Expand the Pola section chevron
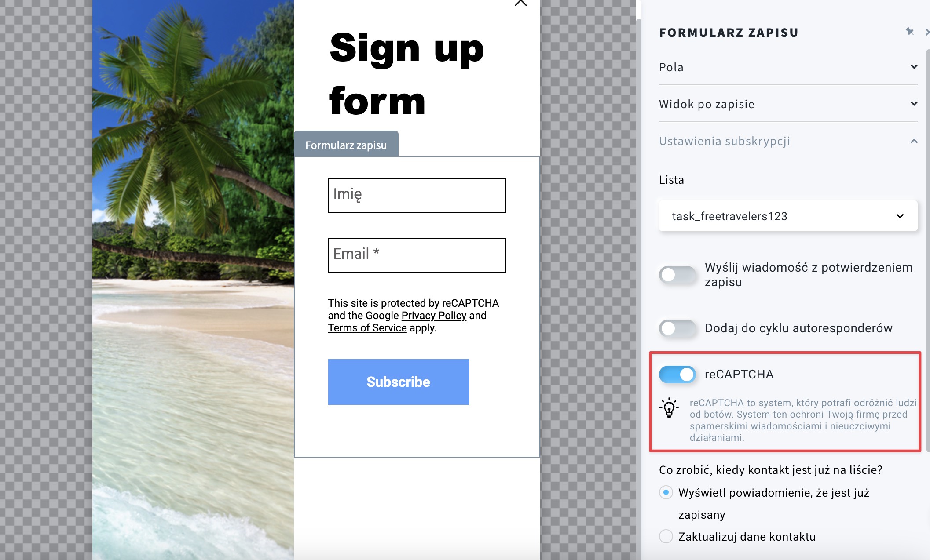This screenshot has width=930, height=560. (x=914, y=67)
